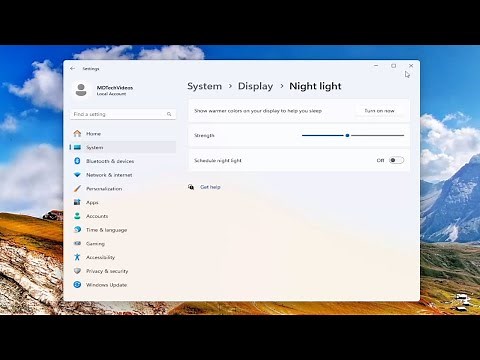Open Network & internet settings
The width and height of the screenshot is (480, 360).
(123, 175)
